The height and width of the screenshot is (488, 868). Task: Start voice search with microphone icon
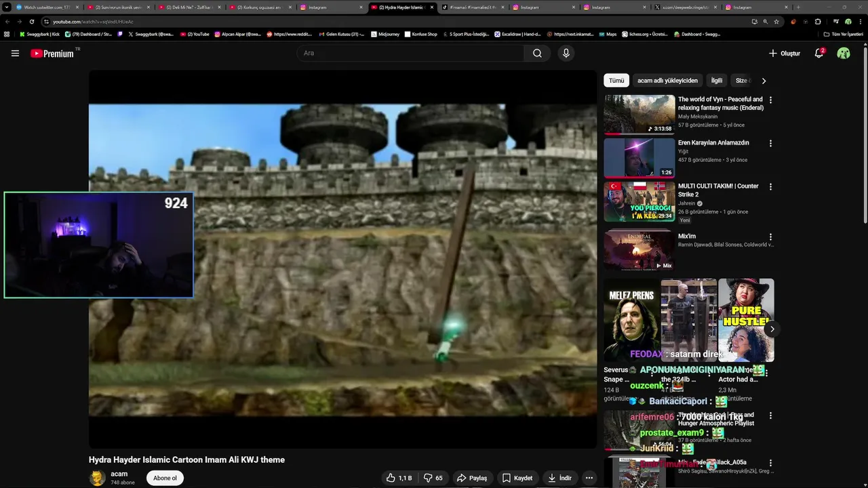[x=566, y=53]
